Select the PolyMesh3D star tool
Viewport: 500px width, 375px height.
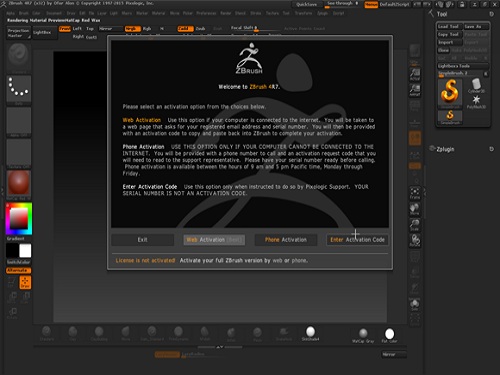click(x=476, y=102)
